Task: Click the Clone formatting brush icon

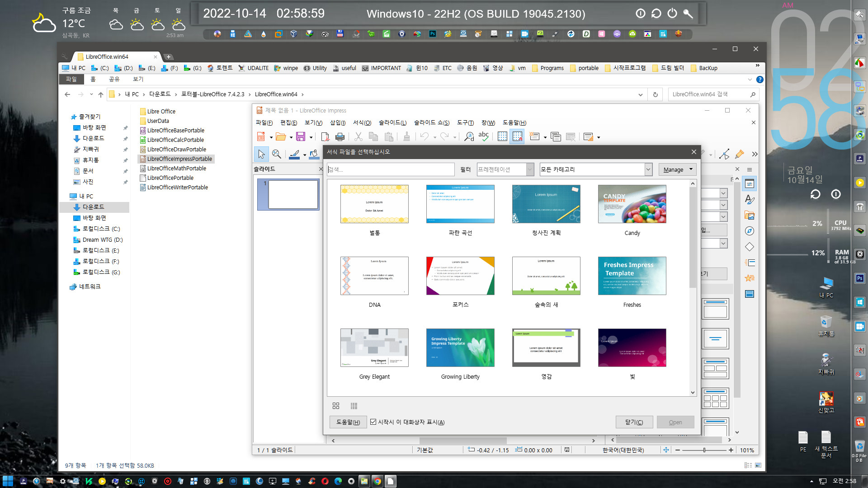Action: click(x=407, y=136)
